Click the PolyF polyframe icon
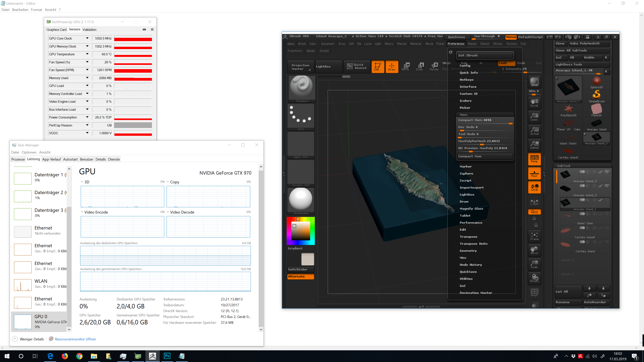This screenshot has width=644, height=362. point(535,292)
